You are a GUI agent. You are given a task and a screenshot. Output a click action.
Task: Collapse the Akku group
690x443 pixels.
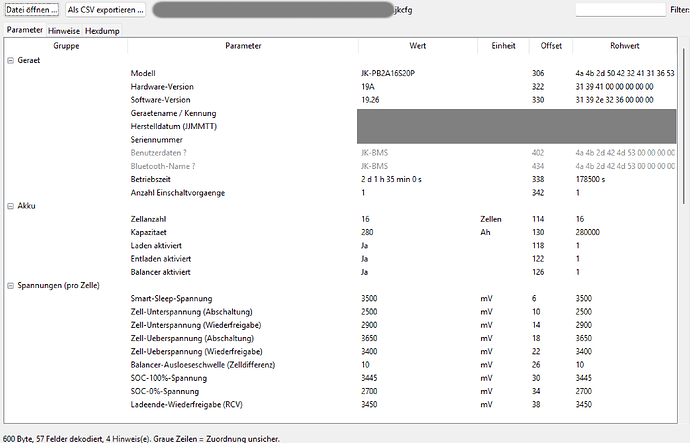click(x=11, y=206)
